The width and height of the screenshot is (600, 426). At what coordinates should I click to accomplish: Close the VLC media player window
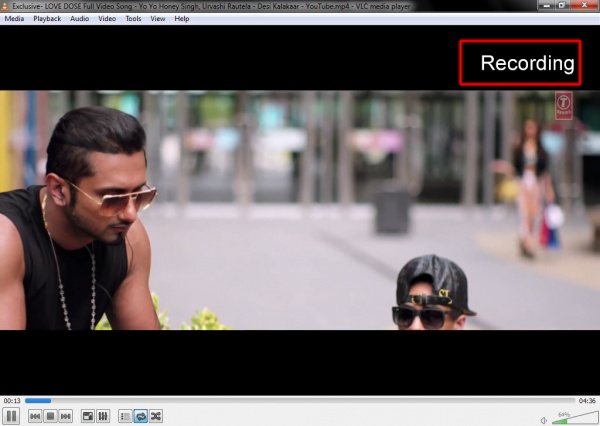[584, 5]
